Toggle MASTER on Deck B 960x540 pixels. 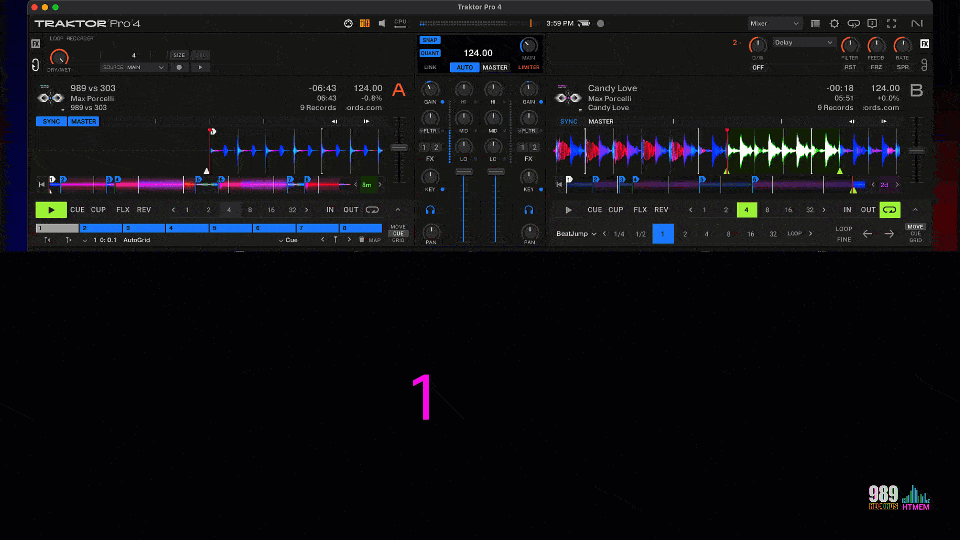pyautogui.click(x=601, y=121)
